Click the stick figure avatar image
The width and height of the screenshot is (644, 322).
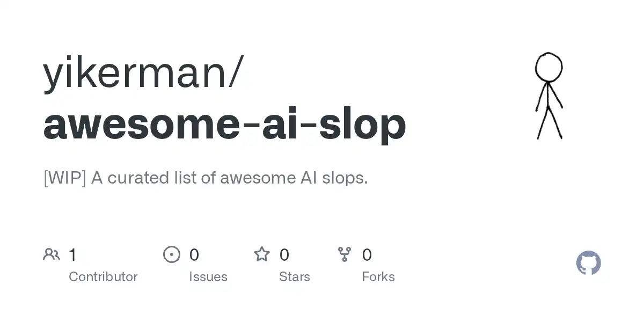tap(548, 96)
